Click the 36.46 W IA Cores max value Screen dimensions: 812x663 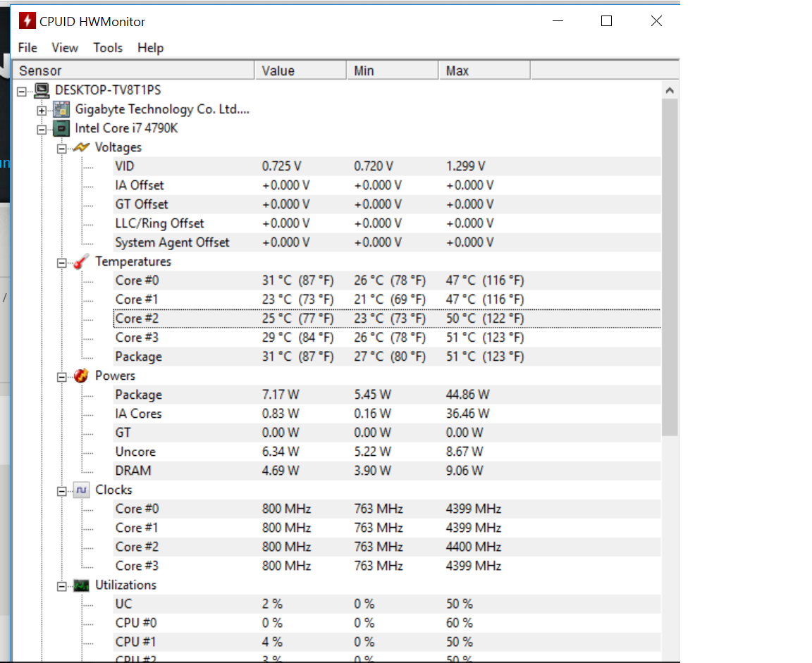[x=467, y=414]
